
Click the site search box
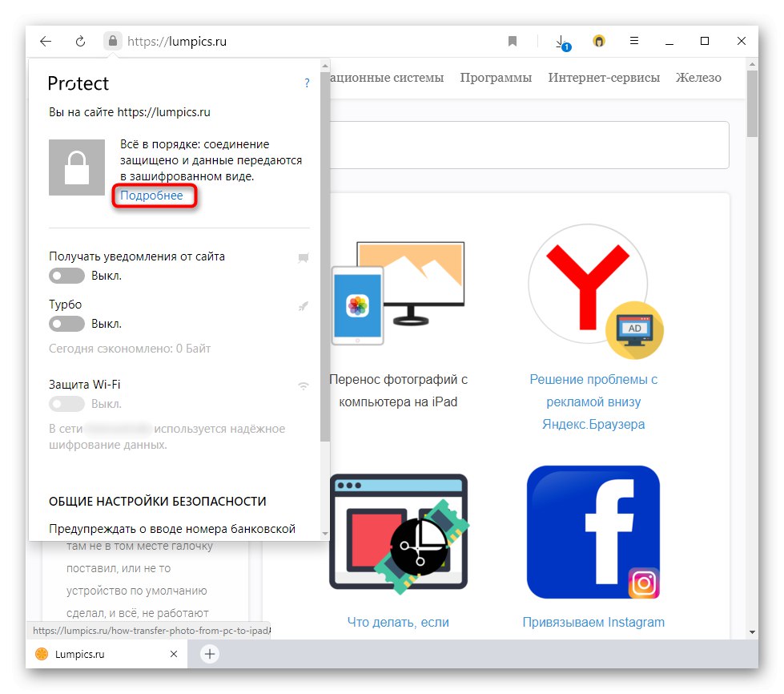(529, 145)
